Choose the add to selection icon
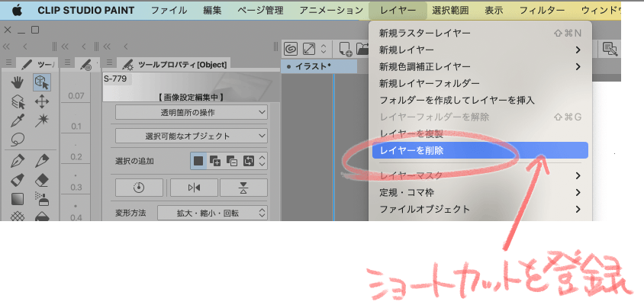The height and width of the screenshot is (305, 644). coord(215,162)
